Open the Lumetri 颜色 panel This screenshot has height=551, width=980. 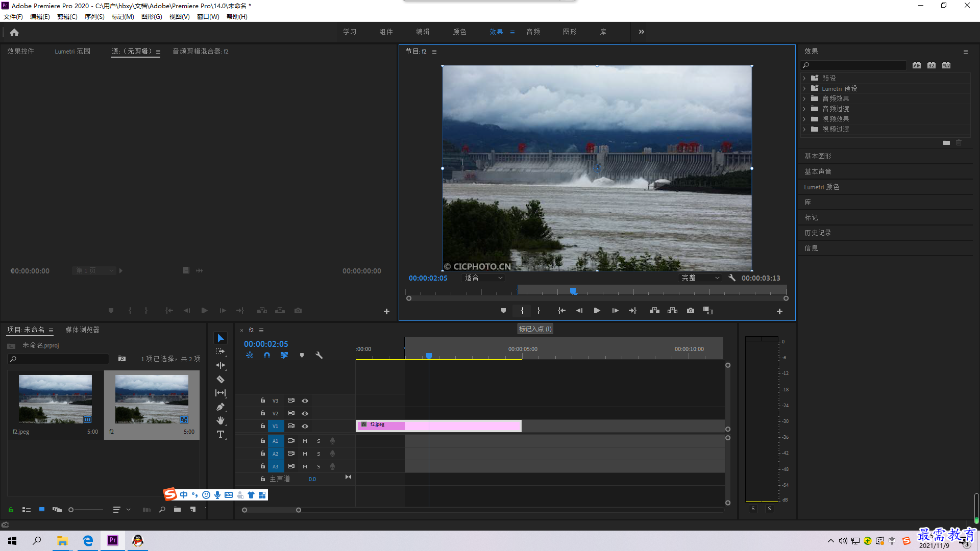pos(821,187)
